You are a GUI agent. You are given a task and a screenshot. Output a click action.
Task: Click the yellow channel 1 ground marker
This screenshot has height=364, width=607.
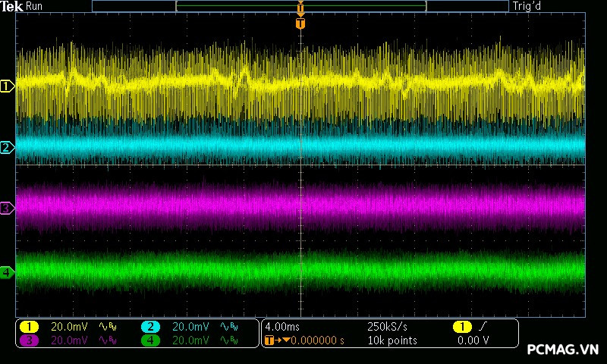(7, 86)
